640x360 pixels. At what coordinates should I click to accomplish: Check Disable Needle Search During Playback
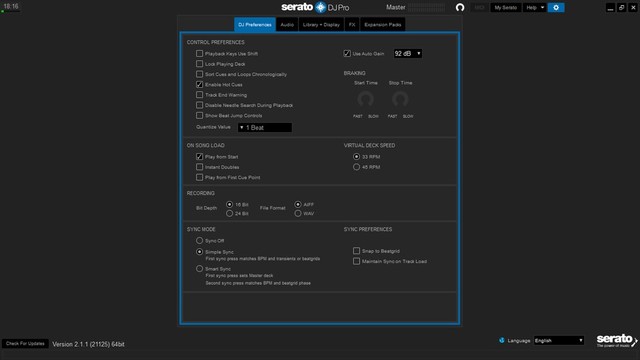point(199,105)
